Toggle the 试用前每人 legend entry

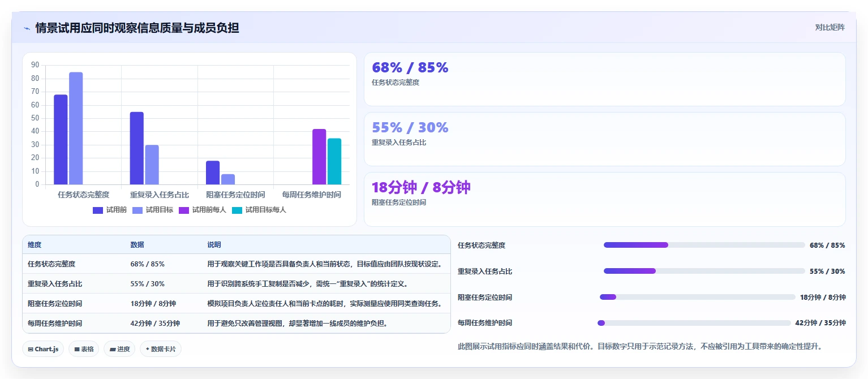coord(203,210)
